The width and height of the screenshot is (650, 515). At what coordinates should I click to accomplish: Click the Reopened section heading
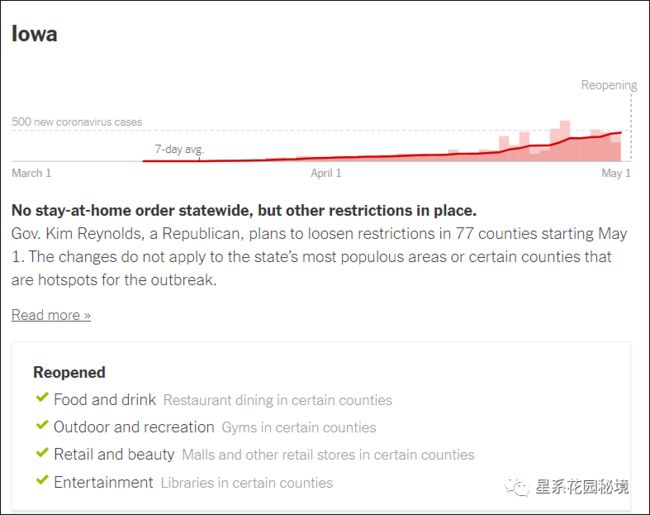69,372
